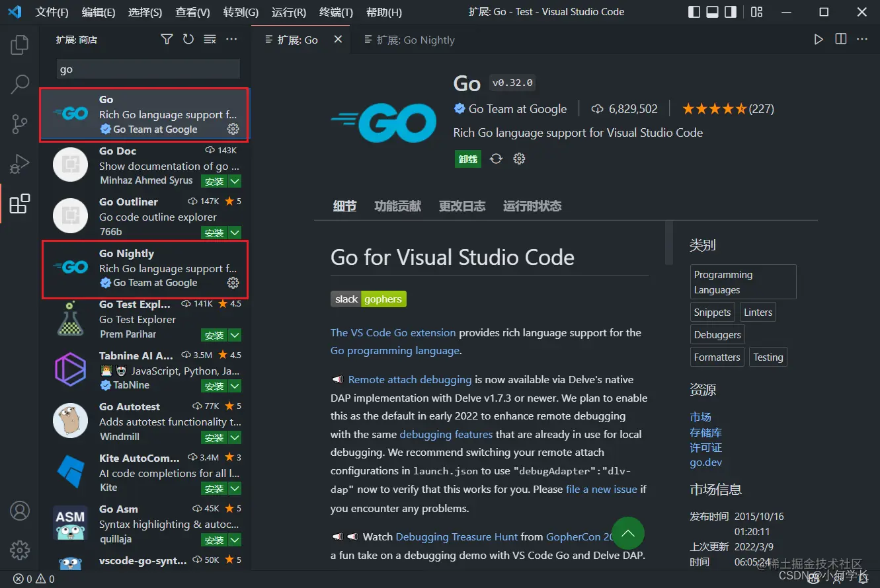Open Run and Debug view
Viewport: 880px width, 588px height.
click(x=20, y=163)
